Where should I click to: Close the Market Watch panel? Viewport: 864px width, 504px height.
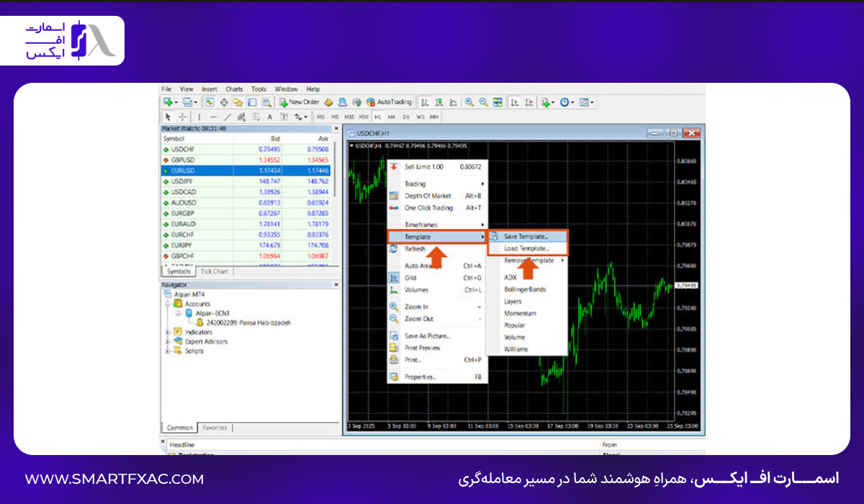(335, 128)
